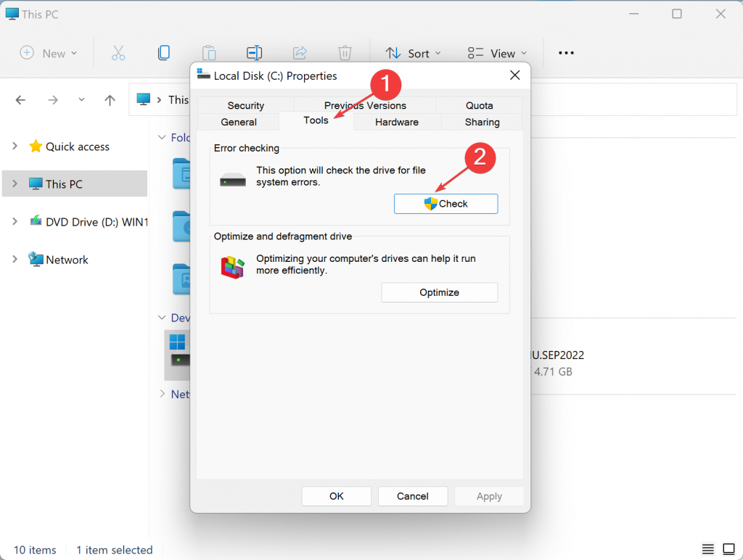Click the Check button for error checking
The width and height of the screenshot is (743, 560).
446,204
